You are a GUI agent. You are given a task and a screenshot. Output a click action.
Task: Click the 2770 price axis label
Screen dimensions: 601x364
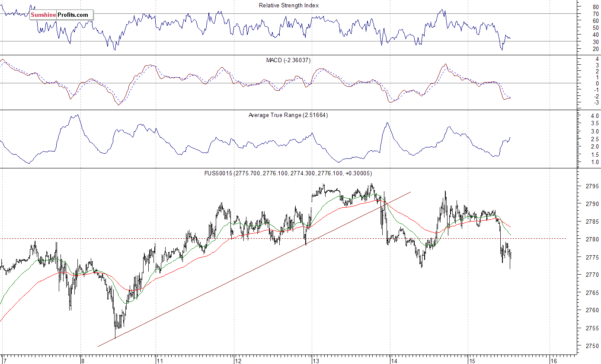point(592,275)
